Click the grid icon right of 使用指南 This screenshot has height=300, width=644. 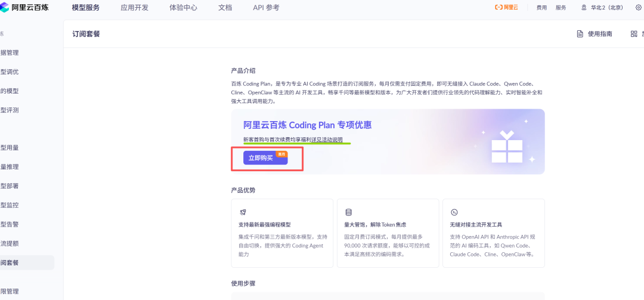[634, 34]
